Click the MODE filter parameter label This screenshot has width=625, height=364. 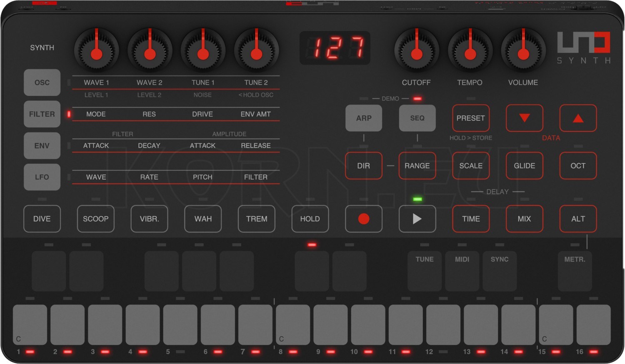(96, 114)
